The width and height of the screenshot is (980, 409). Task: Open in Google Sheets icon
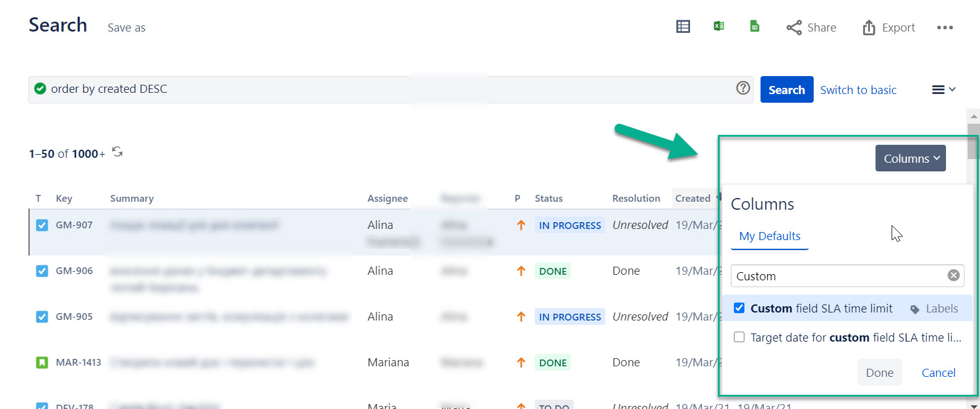(754, 26)
